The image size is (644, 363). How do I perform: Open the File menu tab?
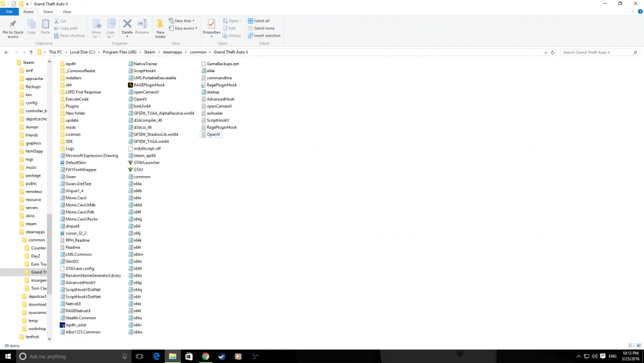coord(10,12)
